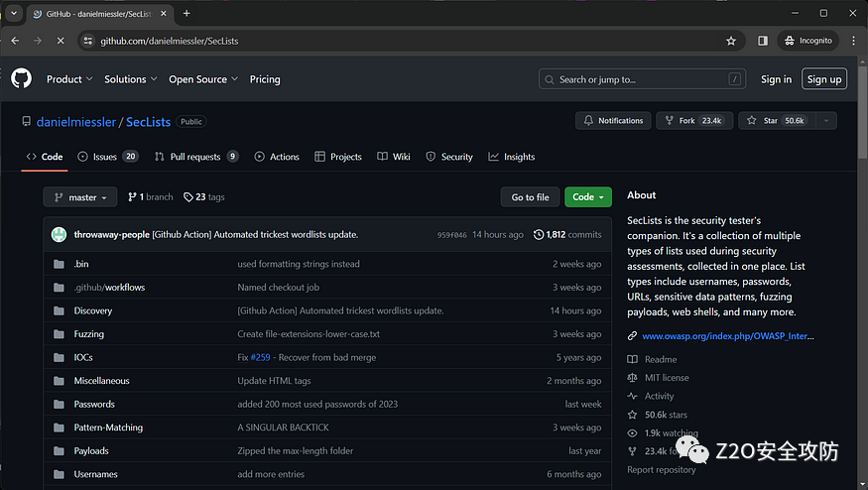Click the Readme book icon
Screen dimensions: 868x490
[632, 359]
